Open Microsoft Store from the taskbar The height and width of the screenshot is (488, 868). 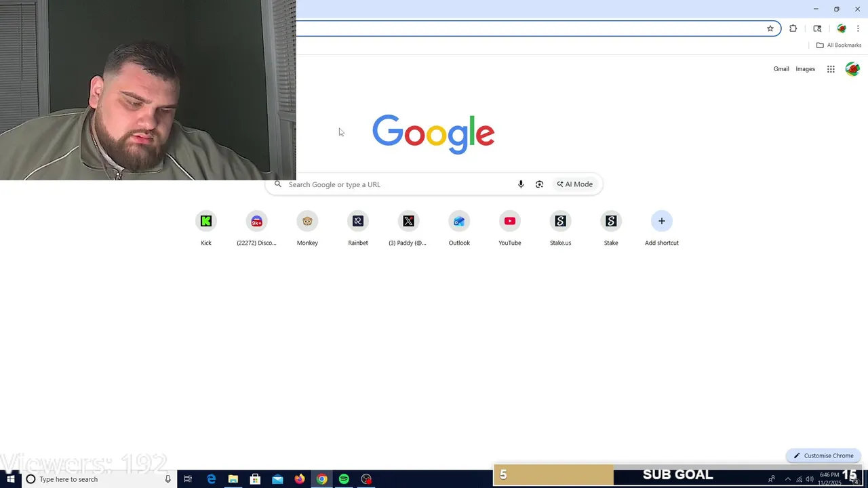click(x=255, y=479)
